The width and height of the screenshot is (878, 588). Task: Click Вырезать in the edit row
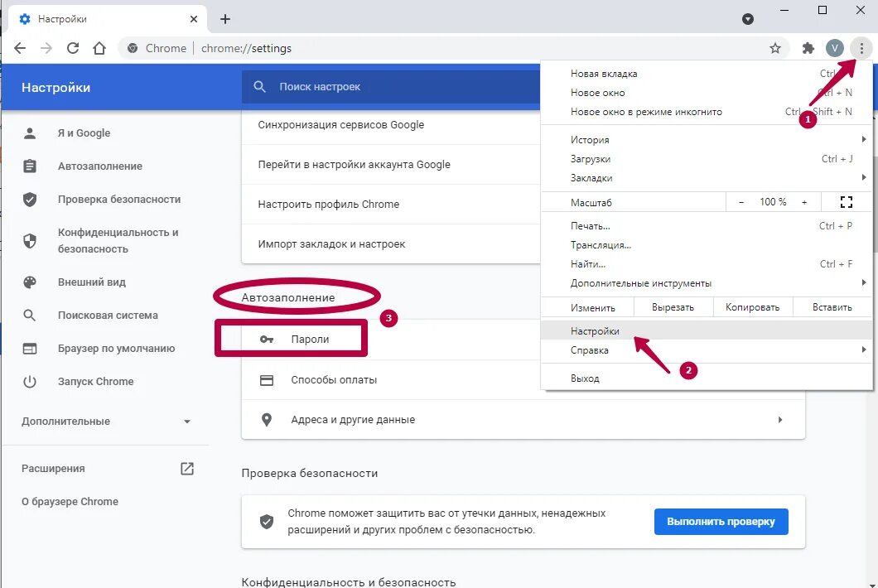coord(673,307)
